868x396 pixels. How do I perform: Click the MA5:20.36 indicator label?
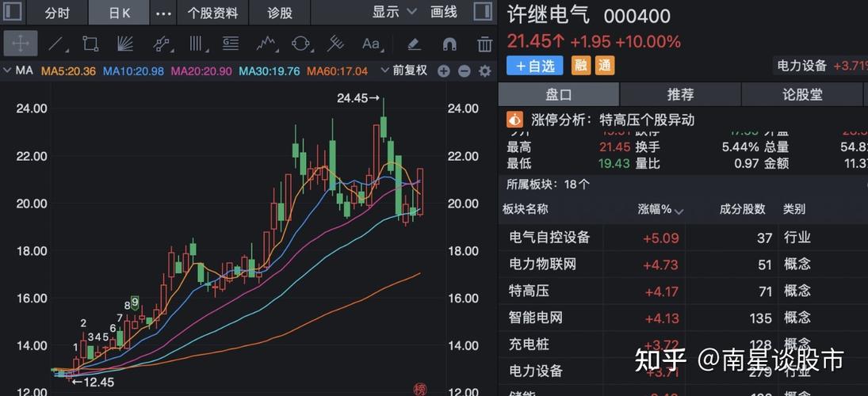tap(69, 71)
